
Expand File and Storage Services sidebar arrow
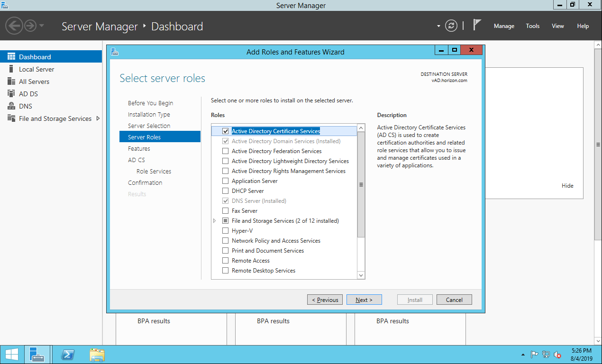[x=98, y=118]
